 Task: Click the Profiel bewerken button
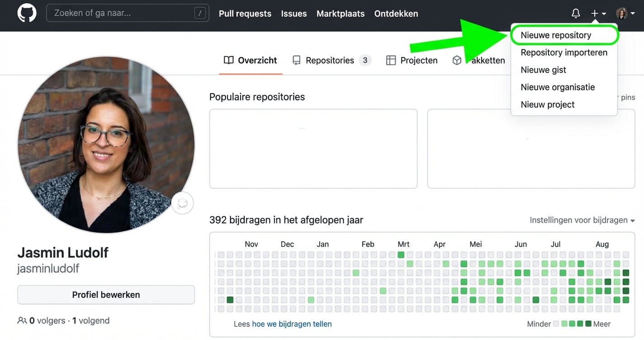(106, 294)
